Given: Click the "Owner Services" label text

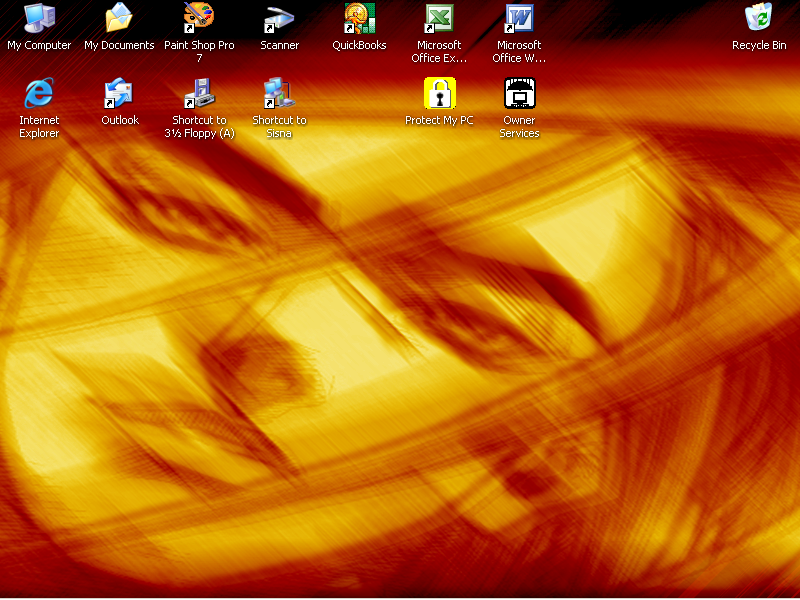Looking at the screenshot, I should [519, 127].
